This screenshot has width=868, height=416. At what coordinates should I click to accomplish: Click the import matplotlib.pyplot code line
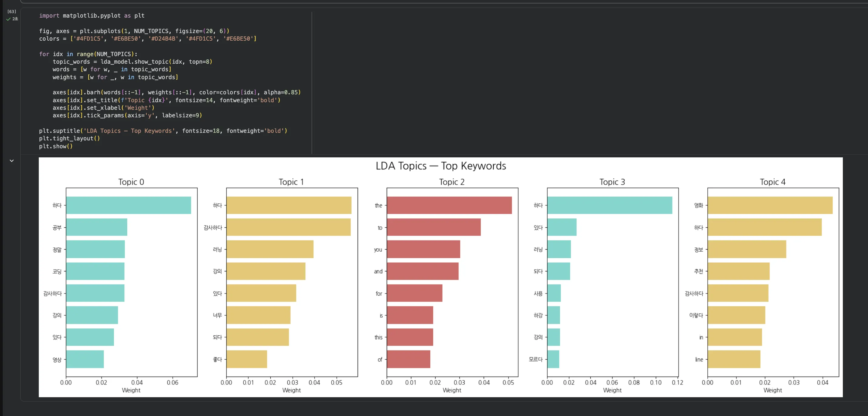pyautogui.click(x=92, y=15)
